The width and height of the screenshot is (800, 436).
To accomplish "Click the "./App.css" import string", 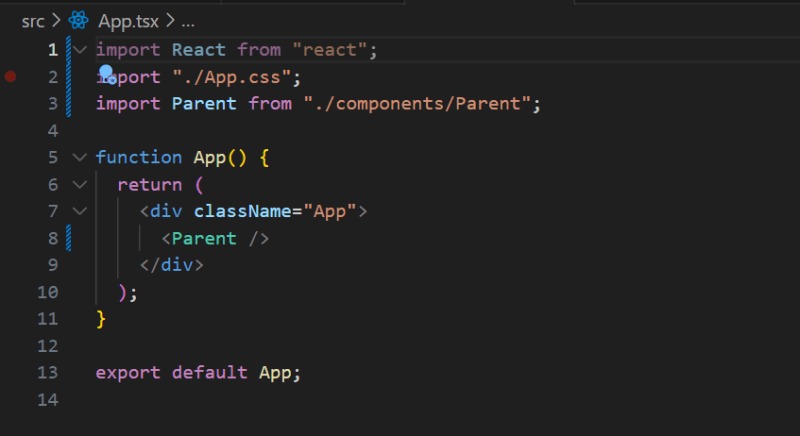I will (x=232, y=77).
